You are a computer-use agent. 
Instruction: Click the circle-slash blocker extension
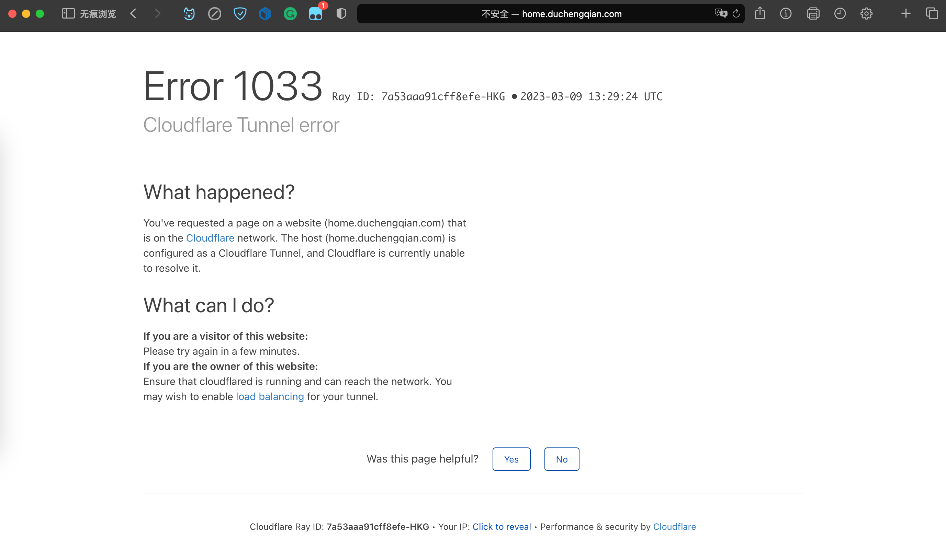point(214,14)
